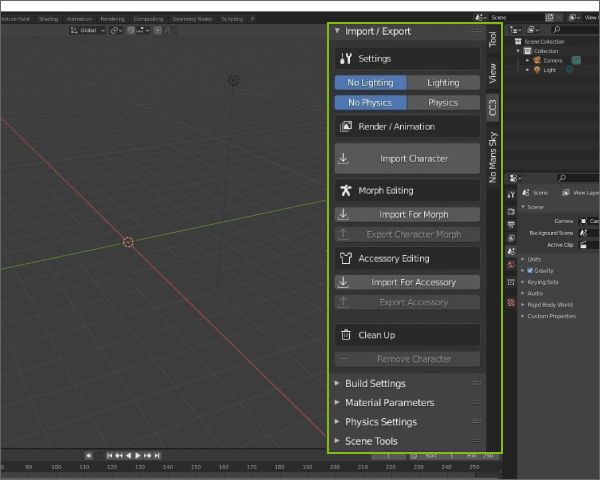Open the Texture properties tab icon
This screenshot has height=480, width=600.
click(x=511, y=303)
